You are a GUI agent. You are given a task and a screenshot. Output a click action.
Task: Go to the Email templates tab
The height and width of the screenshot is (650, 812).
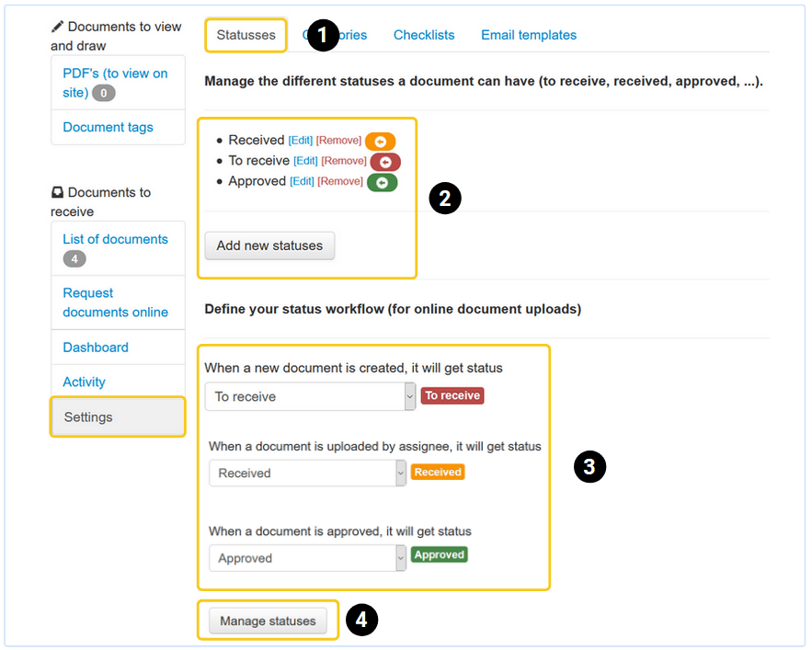coord(529,35)
